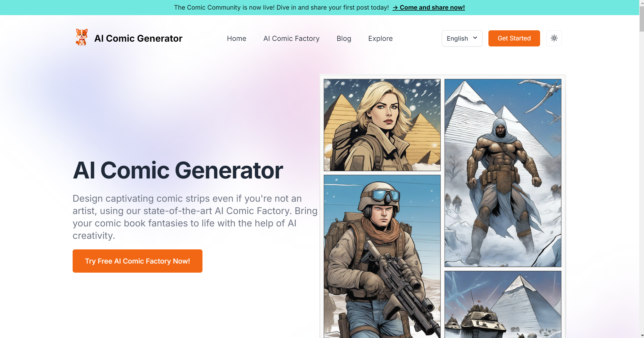644x338 pixels.
Task: Click the Get Started button
Action: click(514, 38)
